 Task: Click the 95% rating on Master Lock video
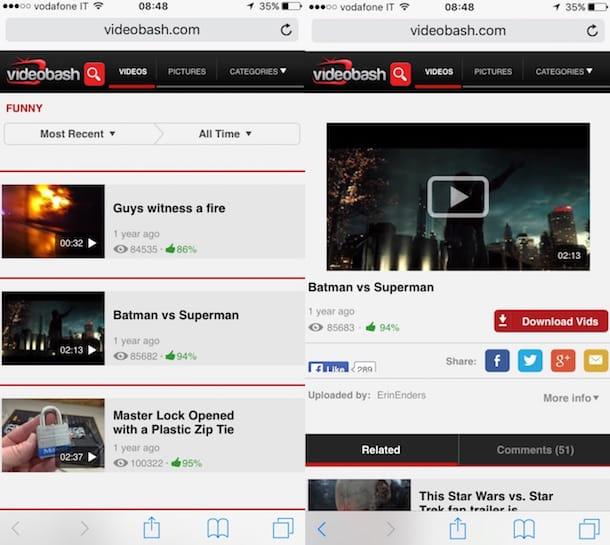[x=186, y=463]
